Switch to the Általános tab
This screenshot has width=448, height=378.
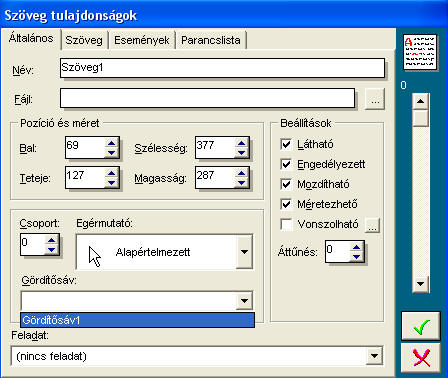point(31,38)
